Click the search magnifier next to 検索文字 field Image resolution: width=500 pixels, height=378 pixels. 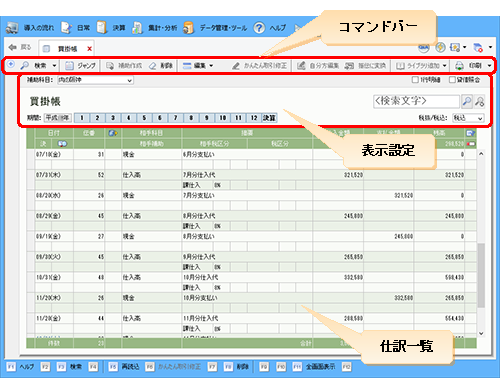coord(467,101)
